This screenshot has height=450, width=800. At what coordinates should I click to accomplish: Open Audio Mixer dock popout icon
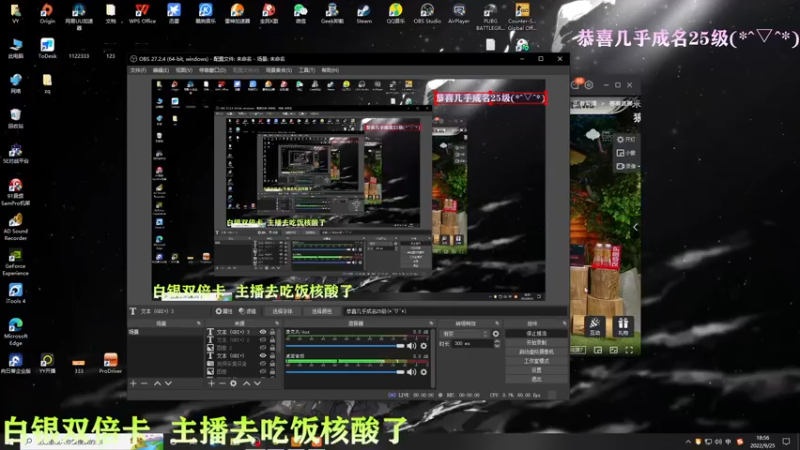click(431, 323)
